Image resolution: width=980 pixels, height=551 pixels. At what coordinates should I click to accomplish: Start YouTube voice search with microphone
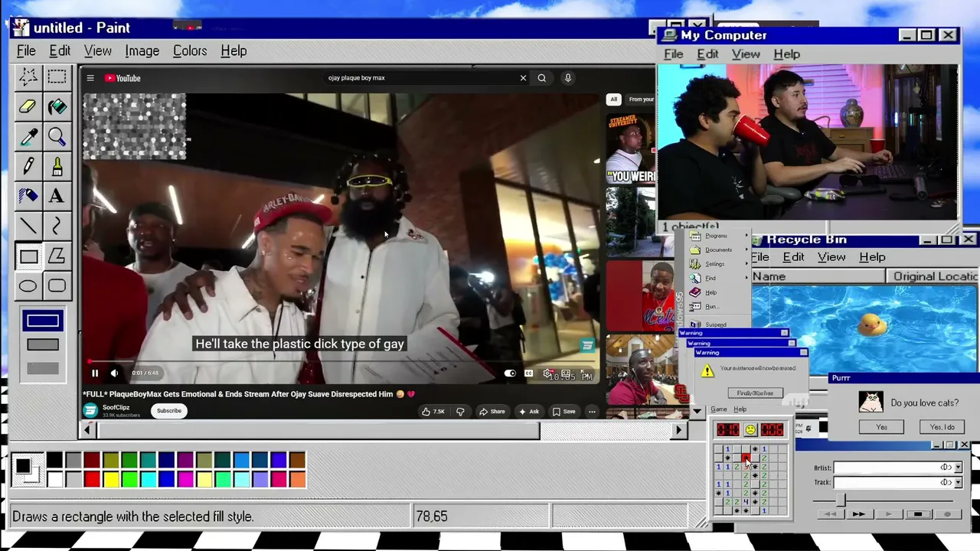click(567, 78)
